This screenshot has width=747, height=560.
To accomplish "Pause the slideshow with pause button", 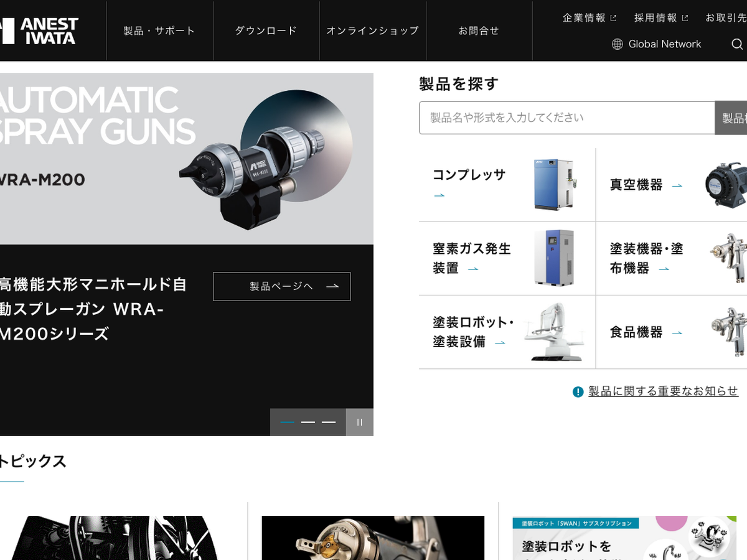I will coord(359,422).
